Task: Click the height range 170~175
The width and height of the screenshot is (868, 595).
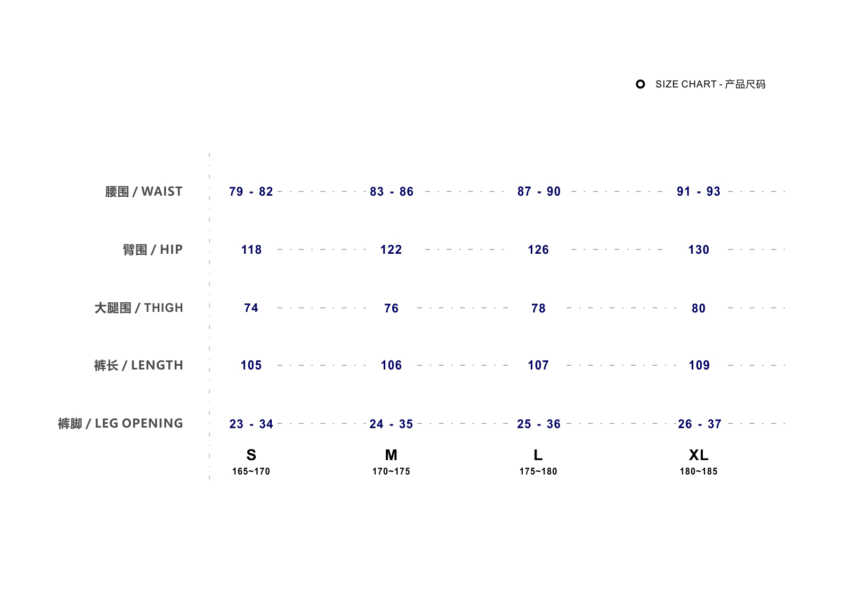Action: (391, 471)
